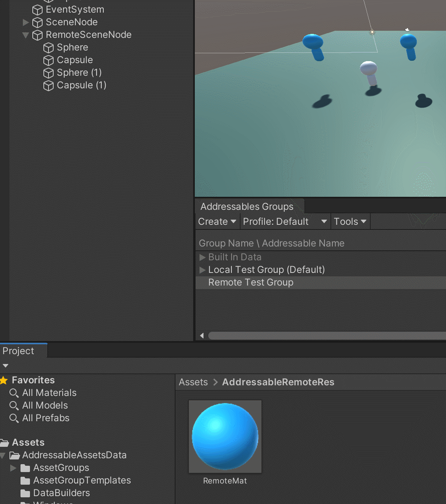The width and height of the screenshot is (446, 504).
Task: Click AddressableRemoteRes in the breadcrumb
Action: click(278, 382)
